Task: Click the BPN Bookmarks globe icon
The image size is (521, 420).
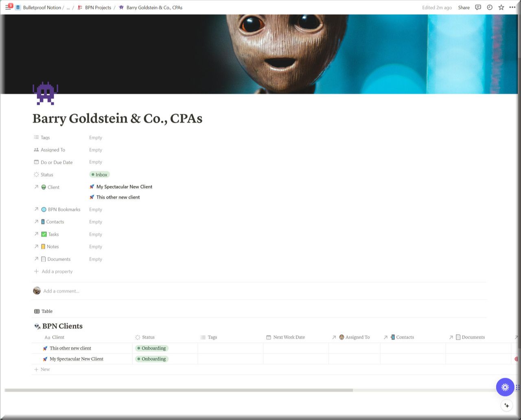Action: coord(44,209)
